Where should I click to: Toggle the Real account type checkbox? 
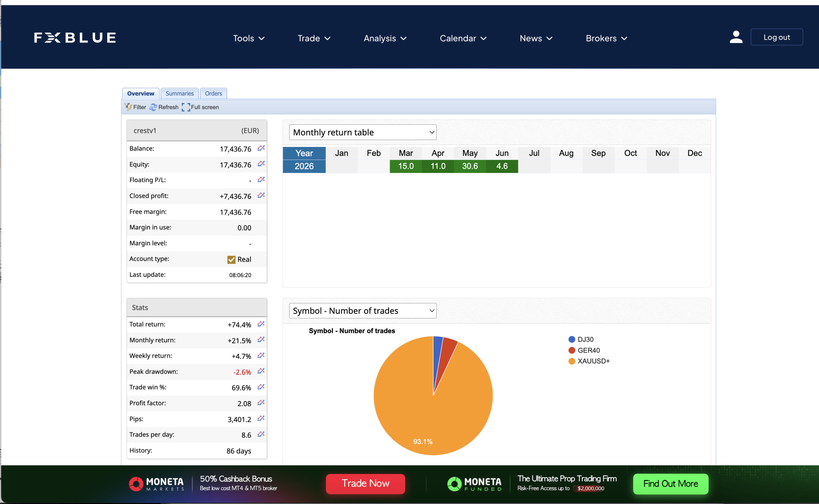pyautogui.click(x=231, y=259)
